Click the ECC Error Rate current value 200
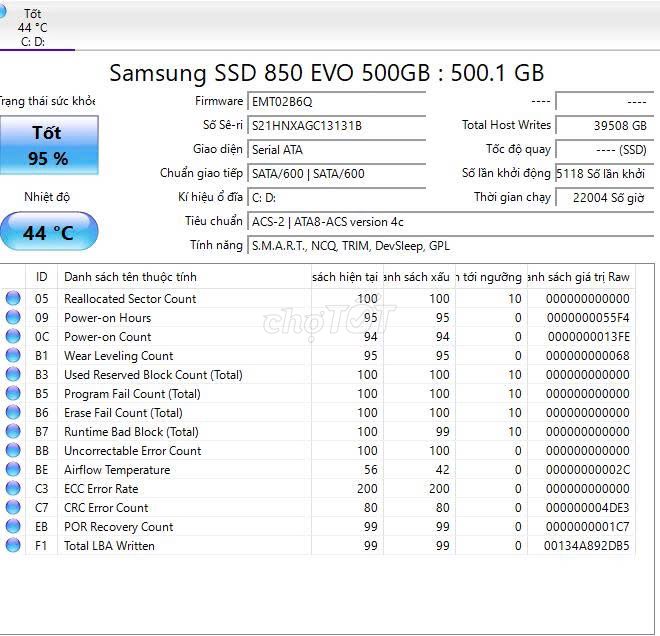The width and height of the screenshot is (660, 636). coord(367,489)
